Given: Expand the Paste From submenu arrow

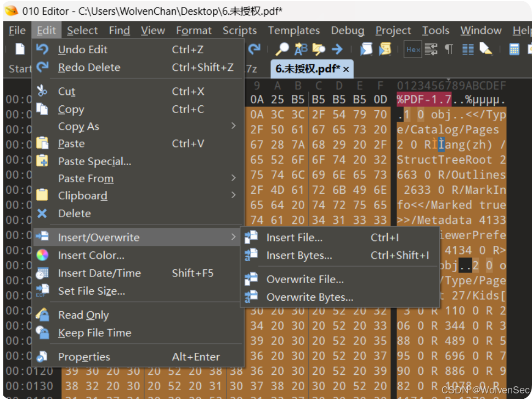Looking at the screenshot, I should pos(233,178).
